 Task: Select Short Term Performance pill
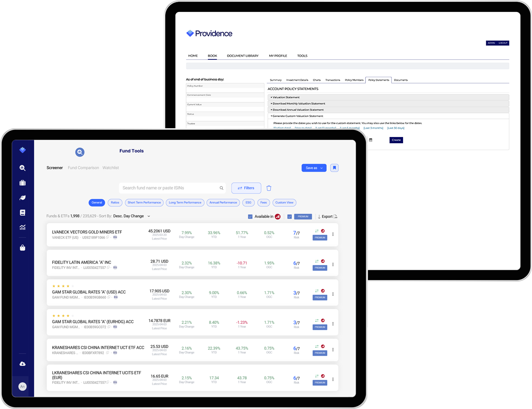pos(144,202)
